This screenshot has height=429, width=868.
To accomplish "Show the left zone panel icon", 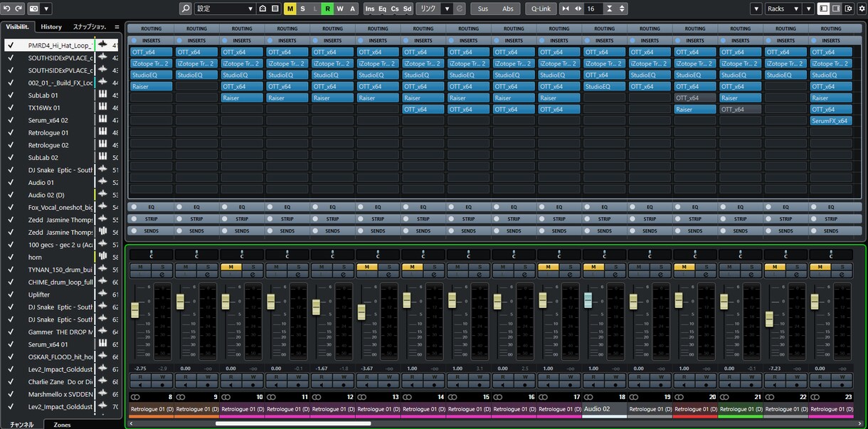I will (824, 9).
